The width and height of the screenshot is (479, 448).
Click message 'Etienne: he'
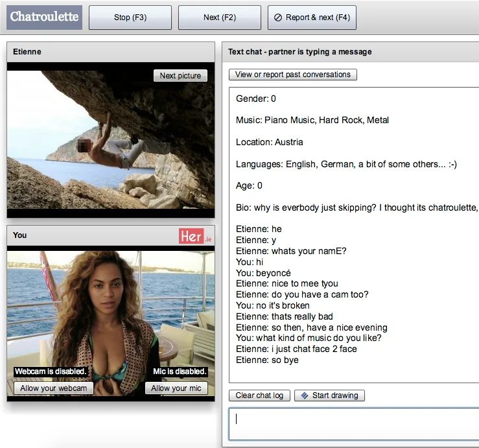coord(259,230)
